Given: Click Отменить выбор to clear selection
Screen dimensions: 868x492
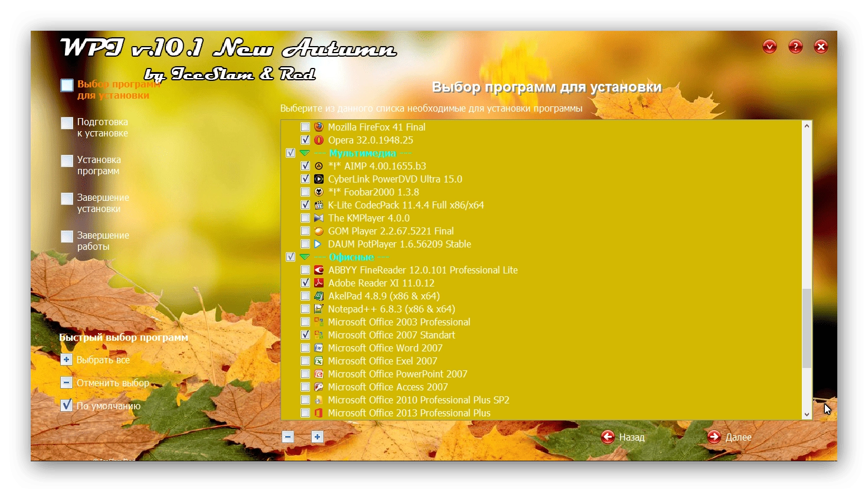Looking at the screenshot, I should pyautogui.click(x=113, y=383).
